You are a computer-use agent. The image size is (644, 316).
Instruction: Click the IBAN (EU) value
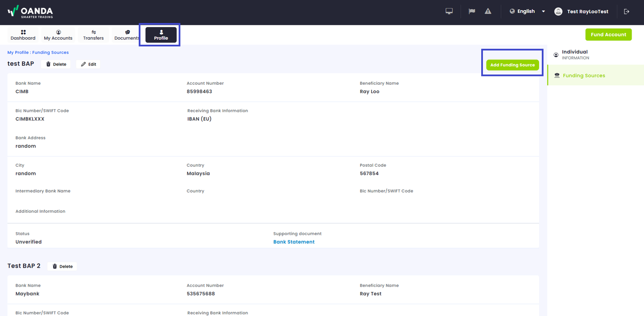(199, 119)
